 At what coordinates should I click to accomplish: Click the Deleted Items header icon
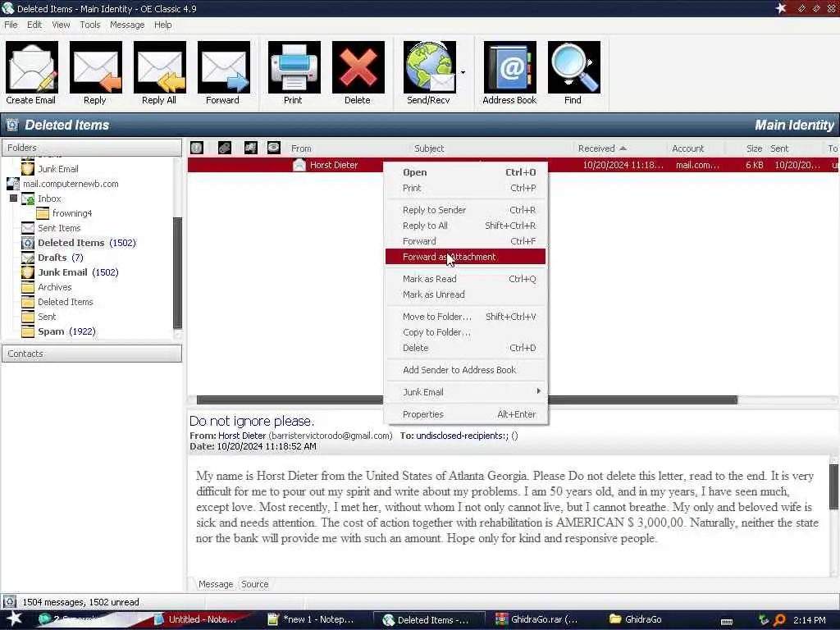[x=11, y=125]
